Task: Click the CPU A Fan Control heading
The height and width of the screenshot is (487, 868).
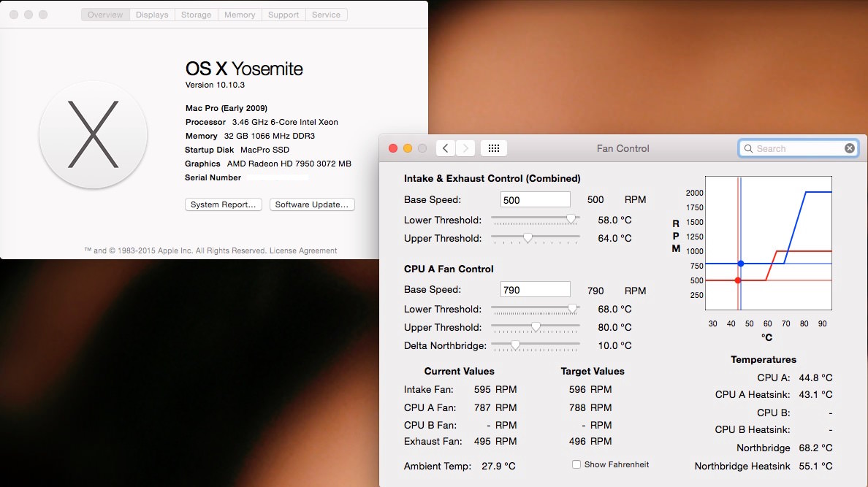Action: [449, 269]
